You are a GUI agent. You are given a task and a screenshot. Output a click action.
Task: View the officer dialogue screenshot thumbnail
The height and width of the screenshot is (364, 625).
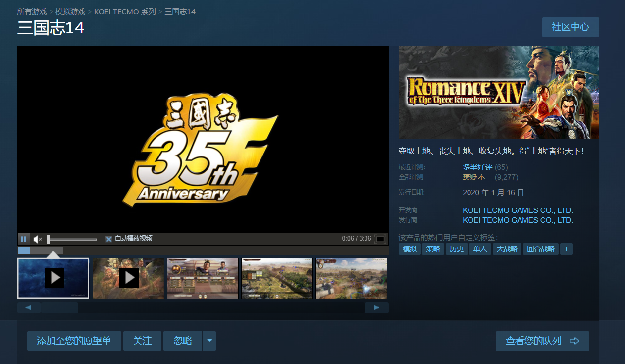click(x=203, y=278)
